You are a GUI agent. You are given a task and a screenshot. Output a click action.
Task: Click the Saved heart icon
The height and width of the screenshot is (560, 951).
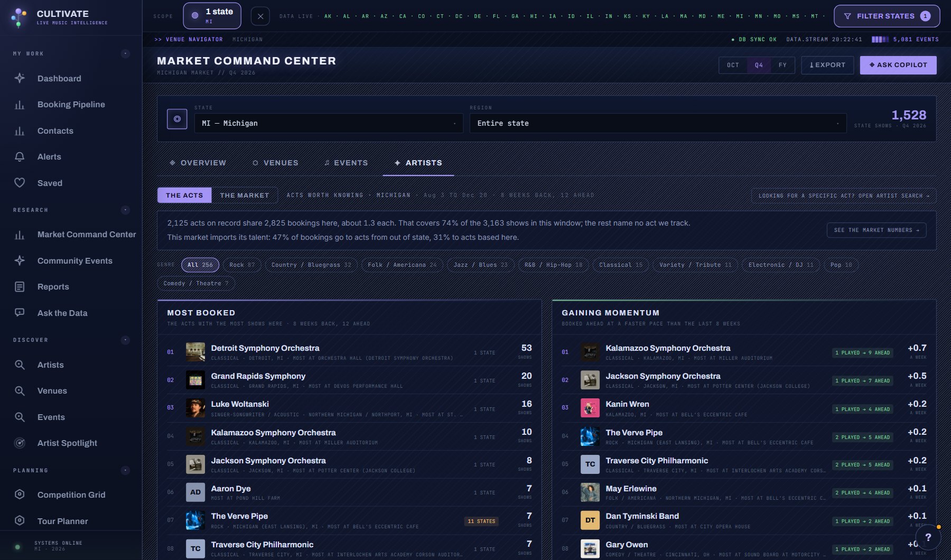[20, 183]
